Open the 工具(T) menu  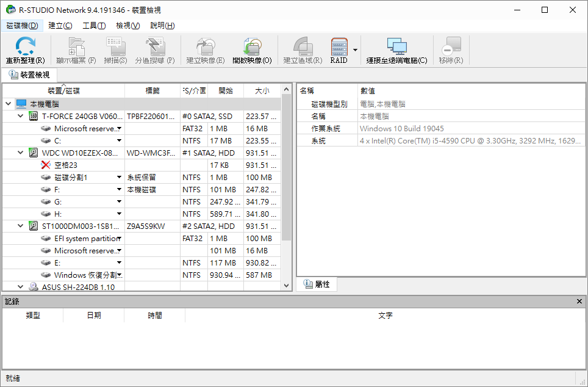point(94,26)
